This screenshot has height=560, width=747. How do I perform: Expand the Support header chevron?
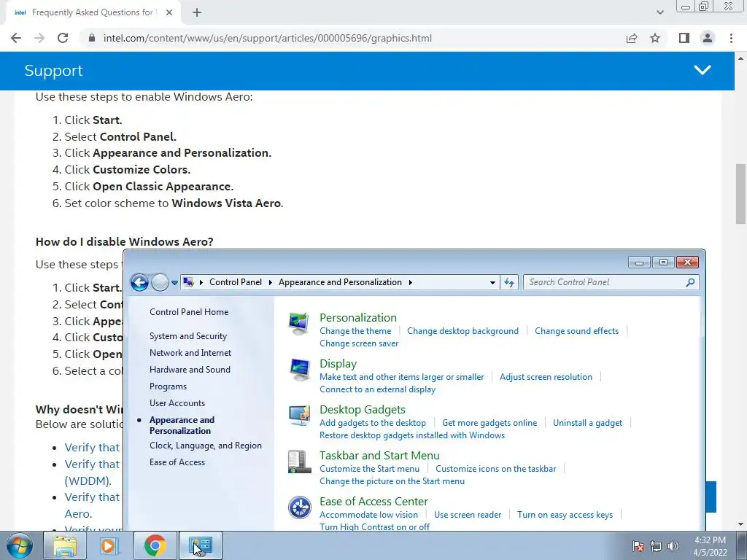[703, 70]
